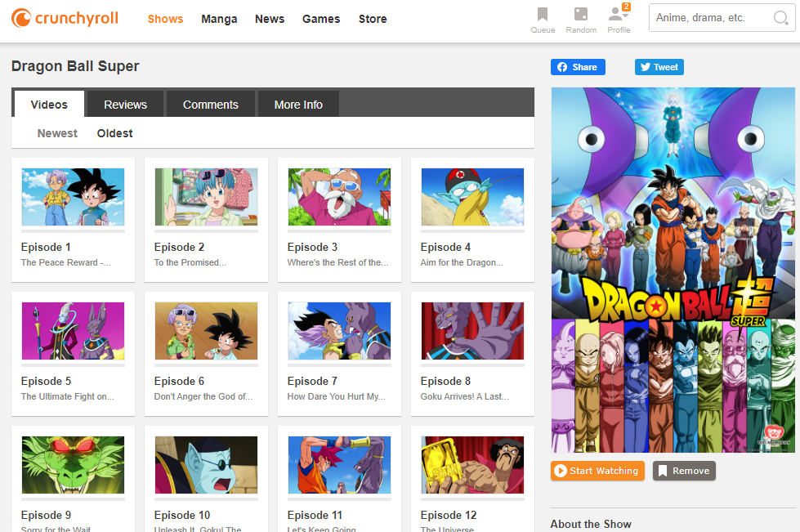Screen dimensions: 800x532
Task: Click the Crunchyroll logo
Action: pos(65,18)
